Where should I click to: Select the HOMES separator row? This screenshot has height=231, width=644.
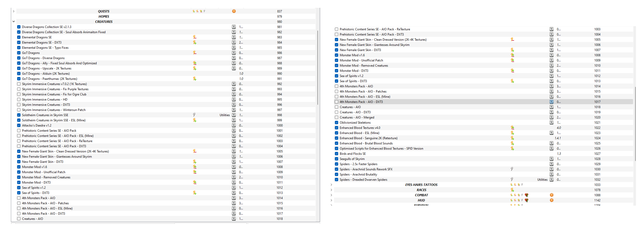click(x=166, y=16)
